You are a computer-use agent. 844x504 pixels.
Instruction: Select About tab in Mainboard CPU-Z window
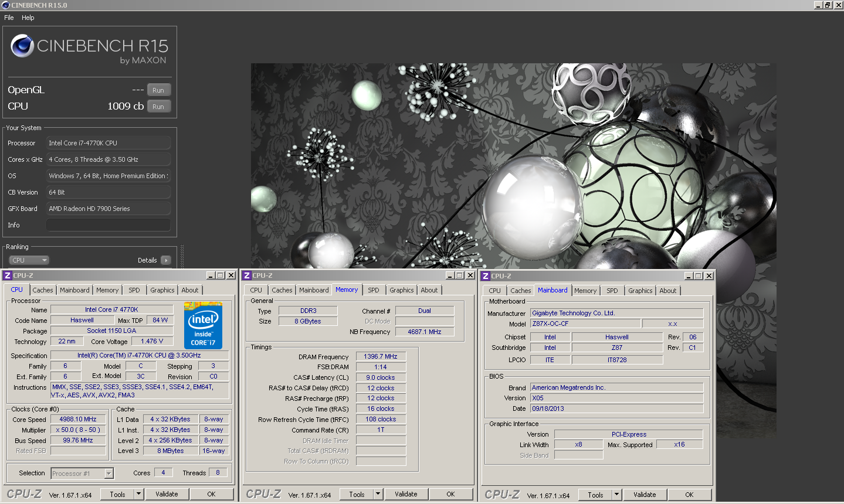(x=668, y=291)
